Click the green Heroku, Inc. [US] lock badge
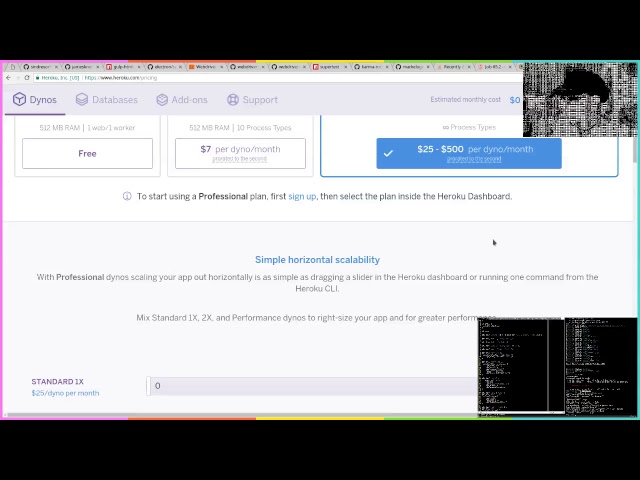Screen dimensions: 640x480 (x=58, y=78)
